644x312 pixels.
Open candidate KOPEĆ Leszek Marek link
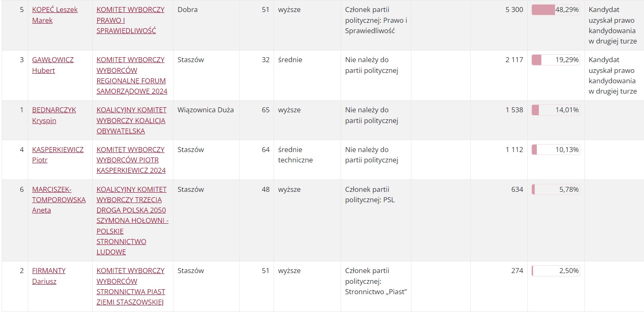[55, 10]
